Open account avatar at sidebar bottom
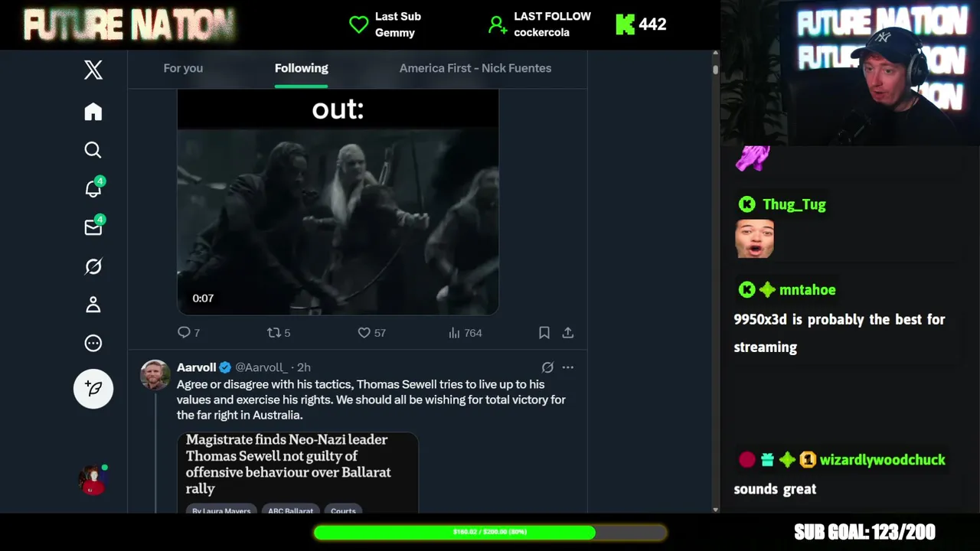Screen dimensions: 980x551 (93, 480)
